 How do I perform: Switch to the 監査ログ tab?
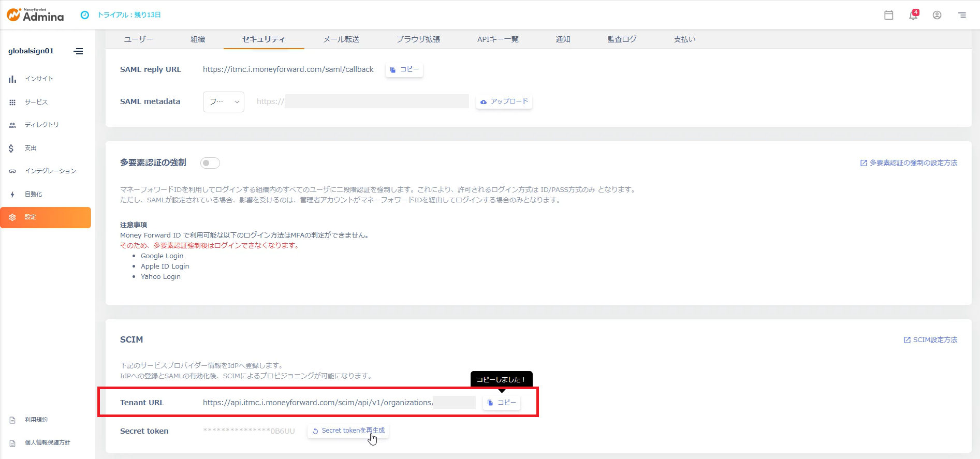click(622, 39)
